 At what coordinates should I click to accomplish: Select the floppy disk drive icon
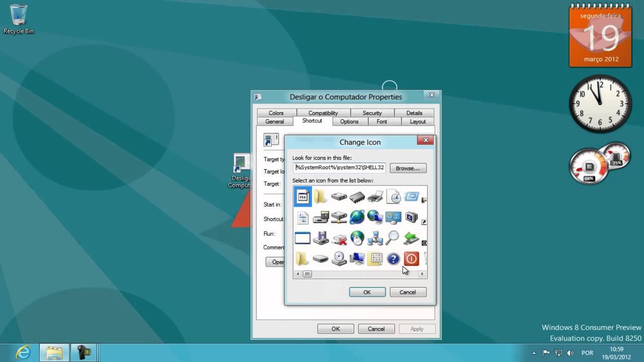[x=320, y=238]
